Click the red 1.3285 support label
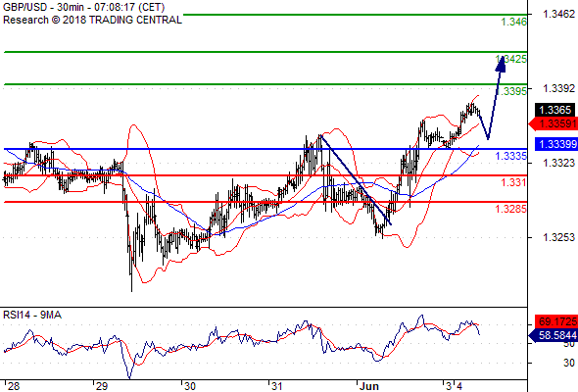 (511, 209)
